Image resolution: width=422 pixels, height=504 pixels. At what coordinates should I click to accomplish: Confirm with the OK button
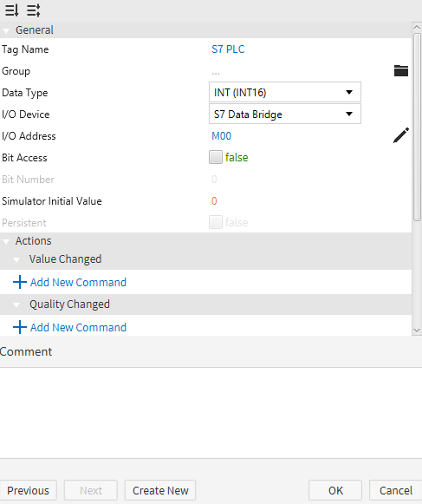pos(335,490)
